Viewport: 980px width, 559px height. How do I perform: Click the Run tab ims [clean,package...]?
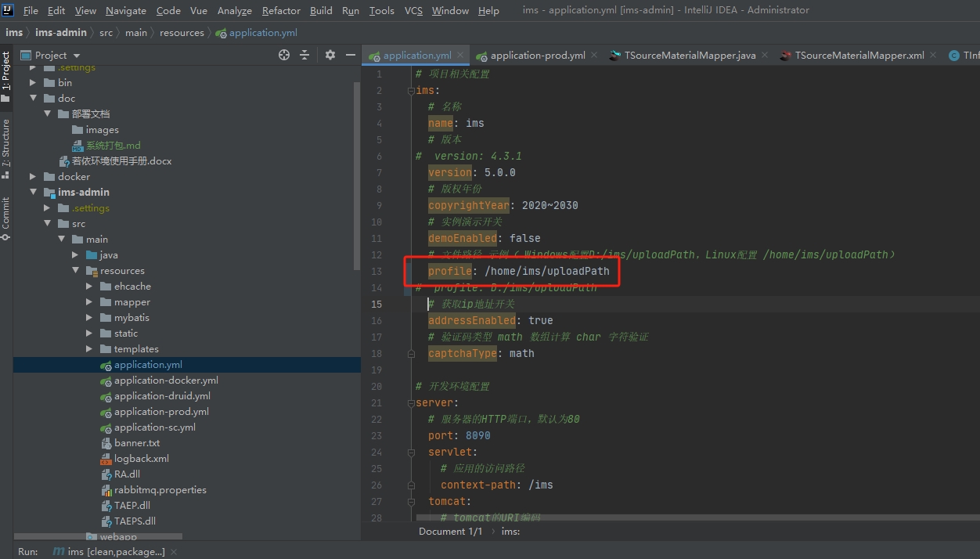tap(110, 552)
